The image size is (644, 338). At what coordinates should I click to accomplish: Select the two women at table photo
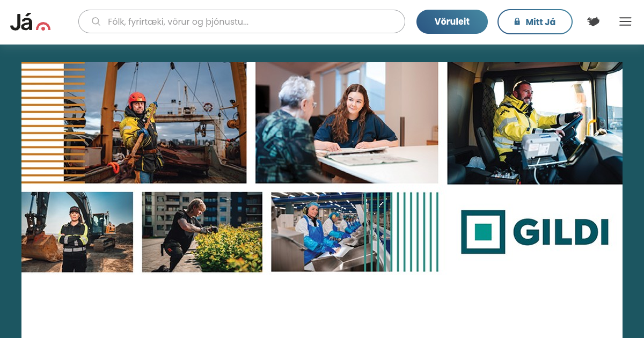[x=347, y=123]
